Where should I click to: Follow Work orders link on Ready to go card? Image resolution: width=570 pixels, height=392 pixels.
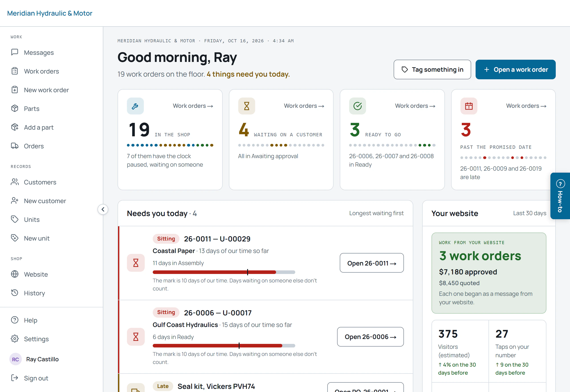tap(415, 106)
